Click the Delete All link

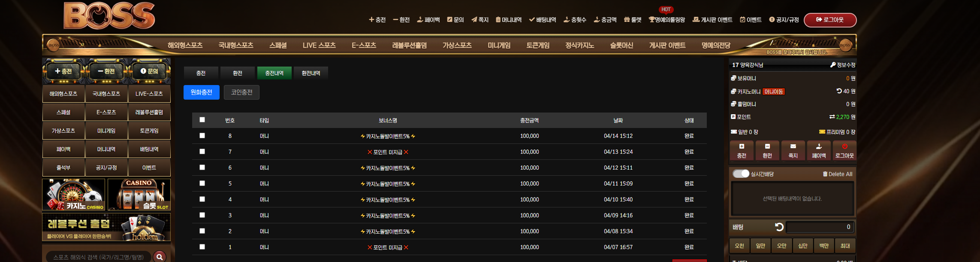click(x=837, y=174)
